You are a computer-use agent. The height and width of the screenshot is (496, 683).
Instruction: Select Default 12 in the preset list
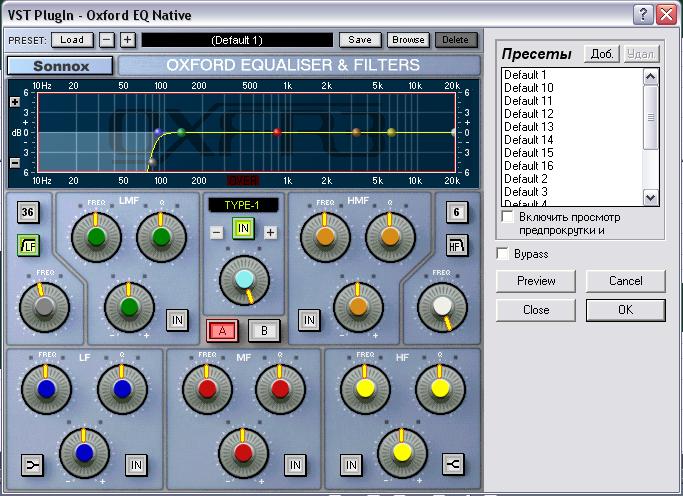(572, 114)
